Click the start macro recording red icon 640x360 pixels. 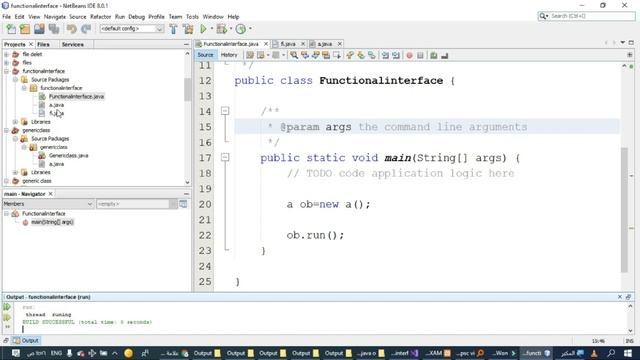409,56
